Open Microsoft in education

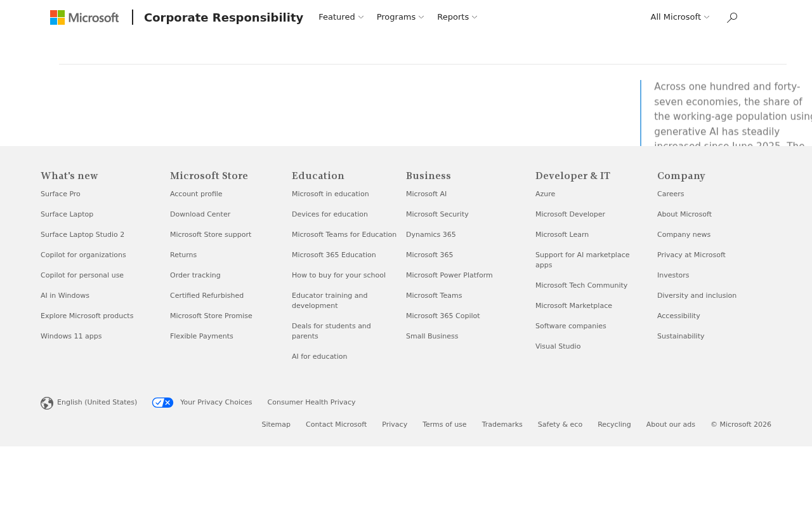coord(331,194)
